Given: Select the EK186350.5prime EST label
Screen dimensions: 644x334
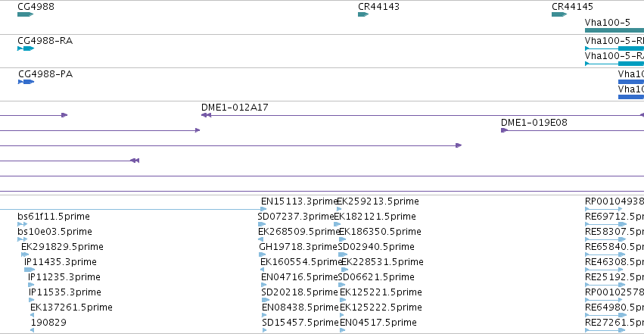Looking at the screenshot, I should pos(380,232).
